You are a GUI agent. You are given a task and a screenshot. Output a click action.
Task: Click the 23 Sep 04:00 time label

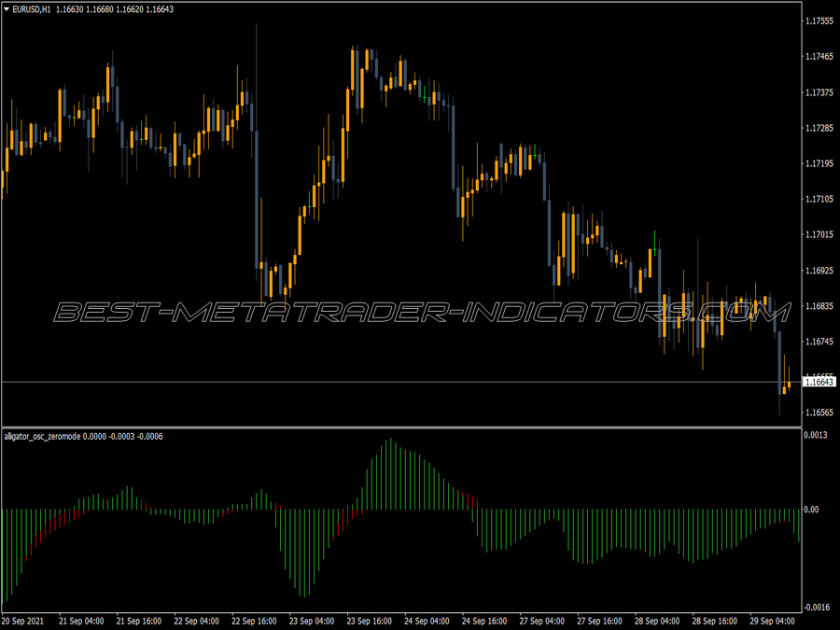[x=312, y=621]
